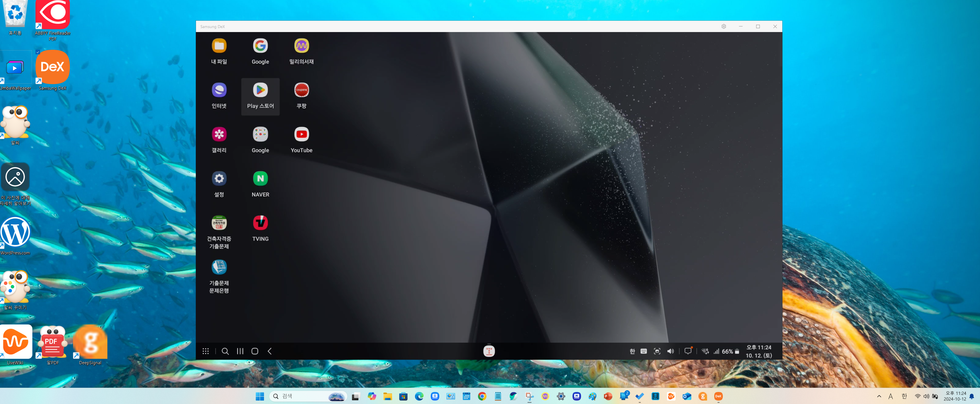This screenshot has height=404, width=980.
Task: Show recent apps in DeX taskbar
Action: pos(240,351)
